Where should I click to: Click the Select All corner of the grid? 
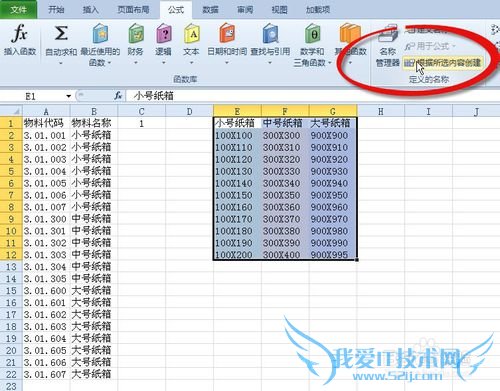pyautogui.click(x=11, y=111)
